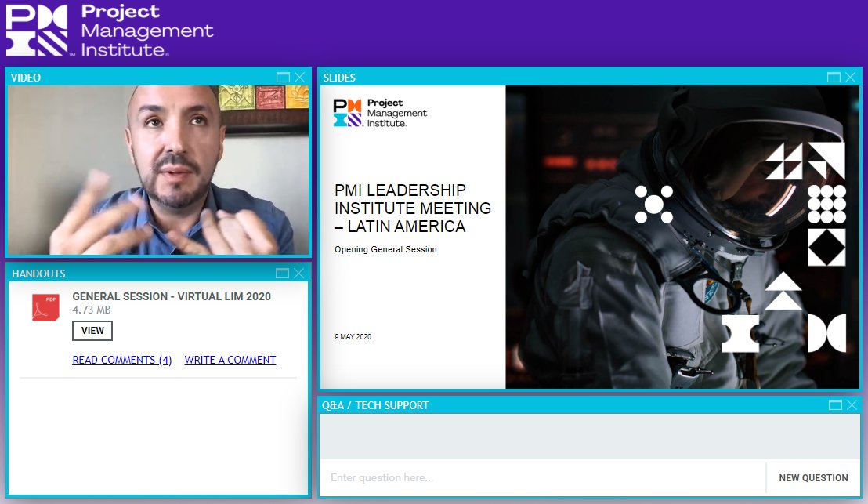Submit with the New Question button

coord(813,478)
